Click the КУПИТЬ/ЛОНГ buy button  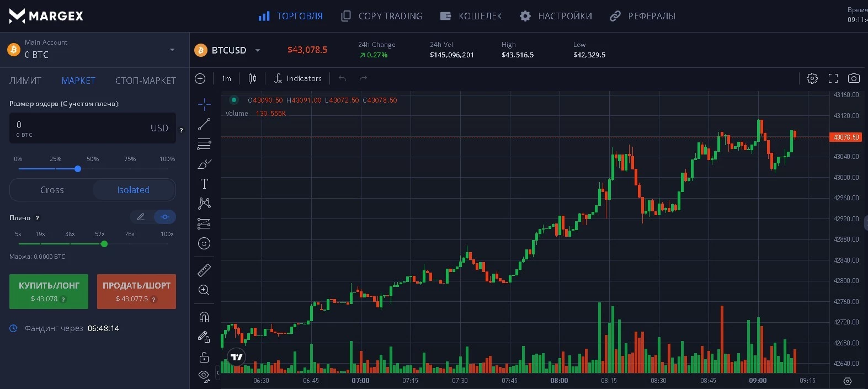pyautogui.click(x=49, y=291)
